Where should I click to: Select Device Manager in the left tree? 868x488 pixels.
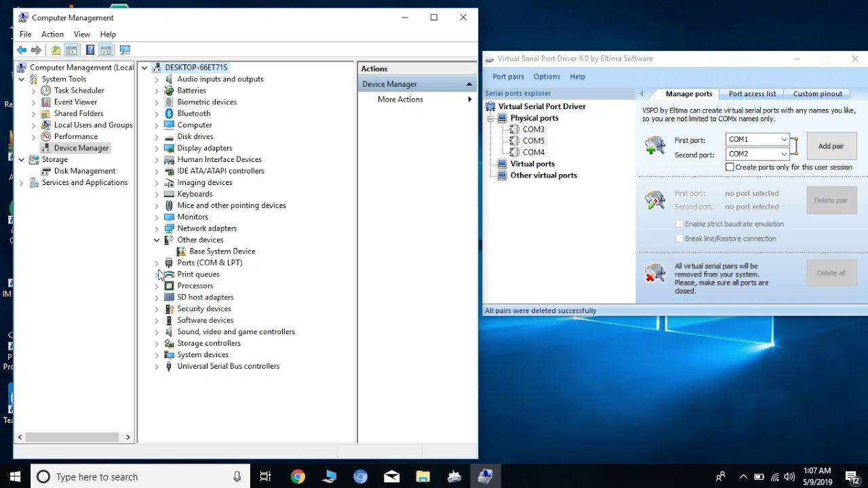(x=81, y=148)
